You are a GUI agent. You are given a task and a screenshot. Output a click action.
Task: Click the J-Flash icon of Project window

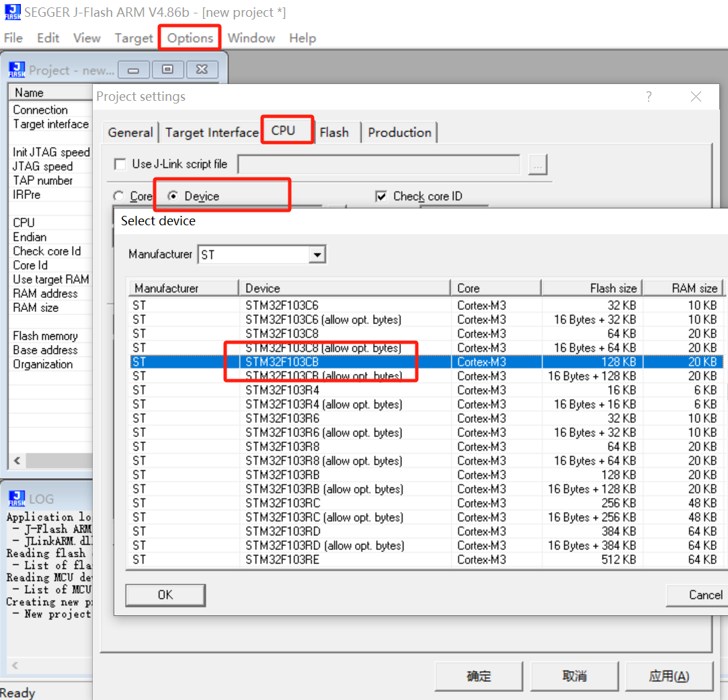click(17, 70)
